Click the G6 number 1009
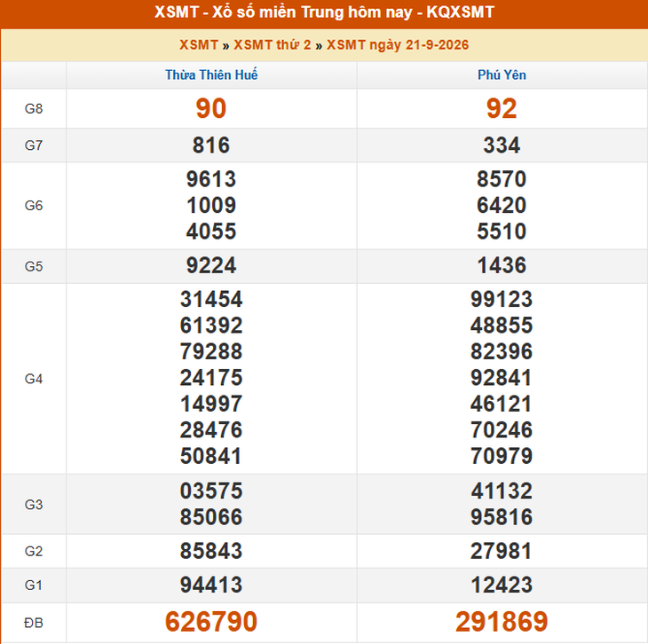The height and width of the screenshot is (644, 648). pyautogui.click(x=211, y=205)
